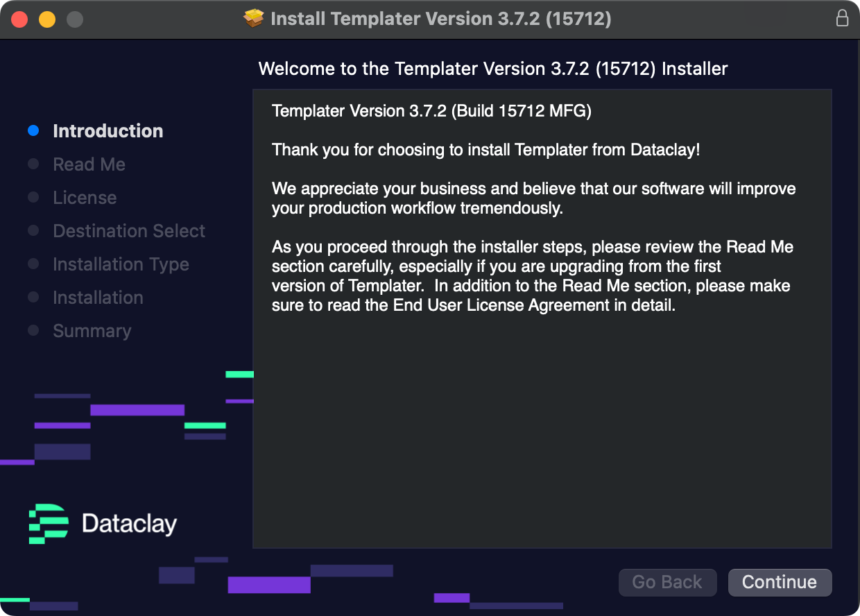
Task: Click the welcome message text area
Action: point(542,318)
